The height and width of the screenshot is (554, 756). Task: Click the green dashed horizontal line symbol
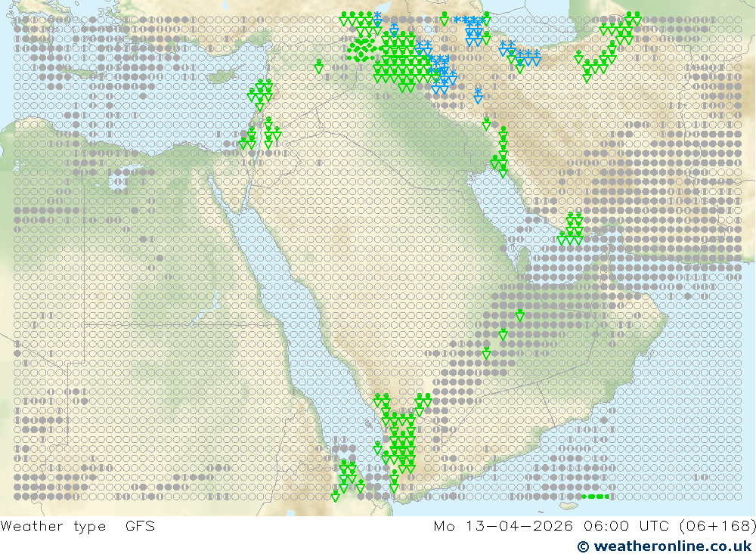click(596, 496)
